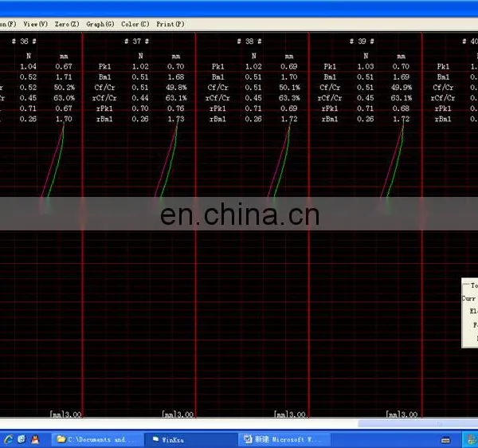This screenshot has width=478, height=448.
Task: Open the Print(P) menu
Action: pyautogui.click(x=170, y=24)
